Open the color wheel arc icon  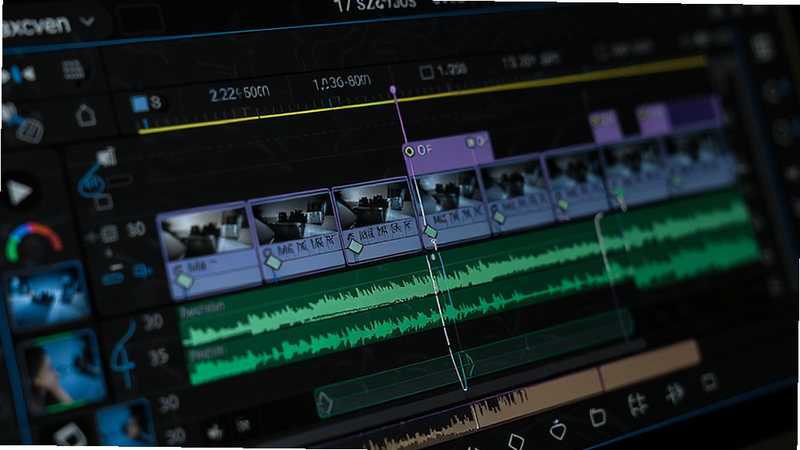click(x=33, y=240)
